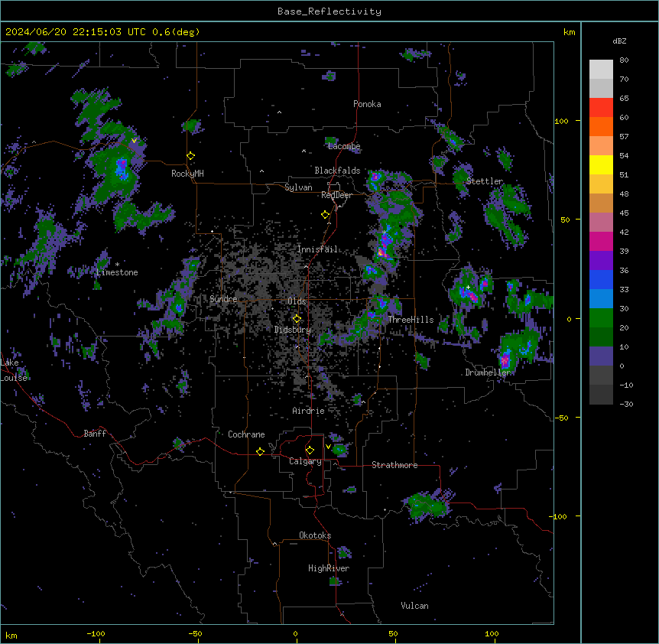
Task: Click the yellow diamond marker above RockyMH
Action: [190, 156]
